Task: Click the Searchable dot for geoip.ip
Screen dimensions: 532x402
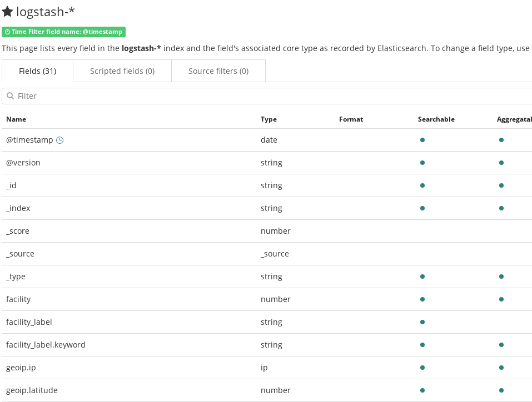Action: pyautogui.click(x=422, y=368)
